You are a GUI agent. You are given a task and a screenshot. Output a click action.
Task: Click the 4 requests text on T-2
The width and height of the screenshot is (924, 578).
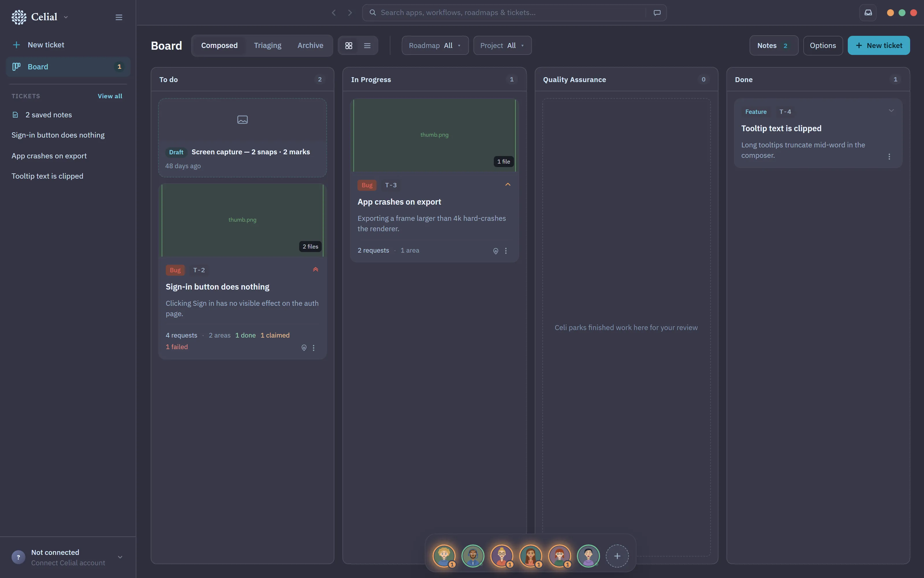click(x=181, y=336)
